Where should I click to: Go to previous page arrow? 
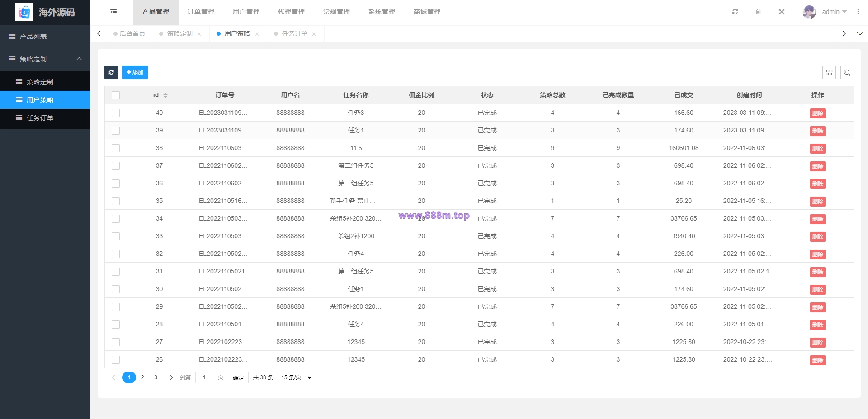tap(113, 377)
